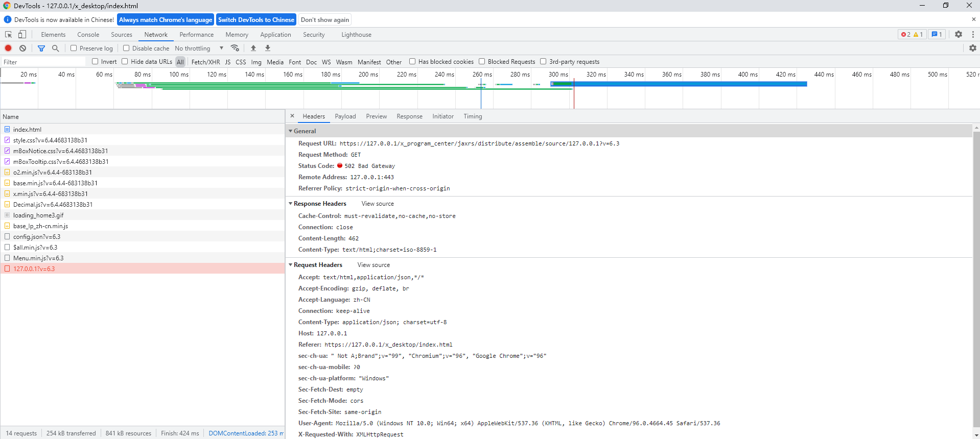Select the mBoxNotice.css request row
This screenshot has width=980, height=439.
point(143,151)
